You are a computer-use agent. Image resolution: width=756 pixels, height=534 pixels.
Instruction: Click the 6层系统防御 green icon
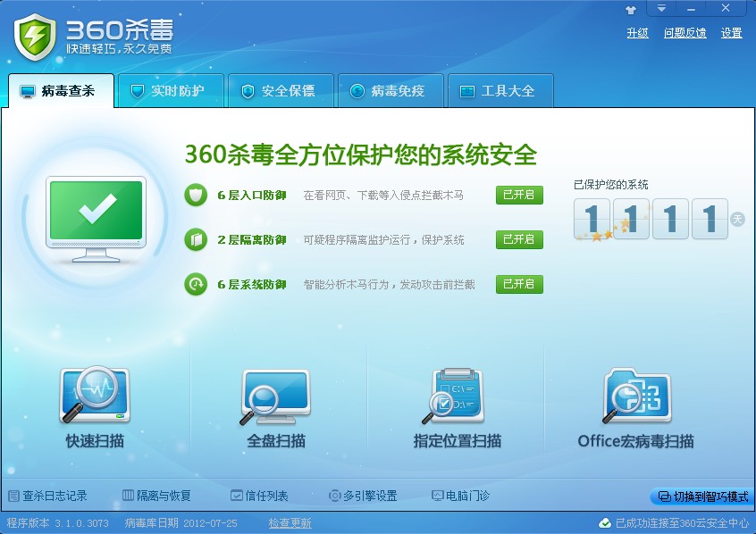[x=196, y=284]
